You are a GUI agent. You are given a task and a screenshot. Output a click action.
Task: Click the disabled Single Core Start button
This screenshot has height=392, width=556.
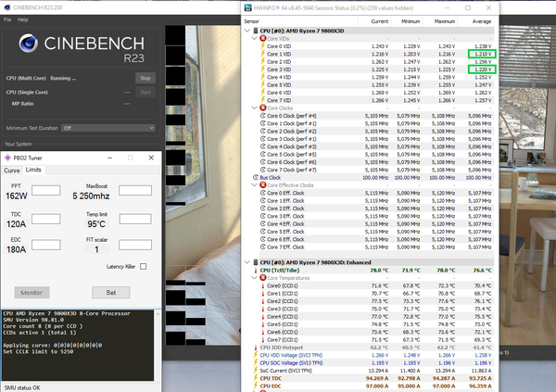(145, 93)
